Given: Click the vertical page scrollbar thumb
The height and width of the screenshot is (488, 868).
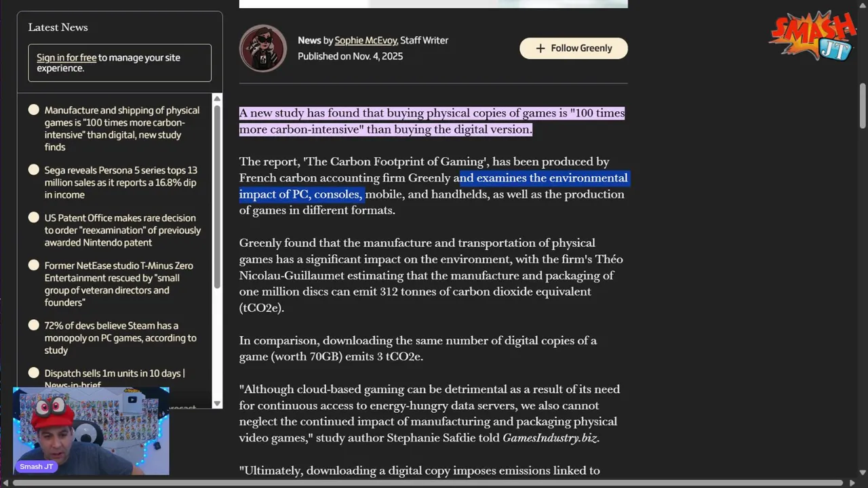Looking at the screenshot, I should tap(863, 105).
